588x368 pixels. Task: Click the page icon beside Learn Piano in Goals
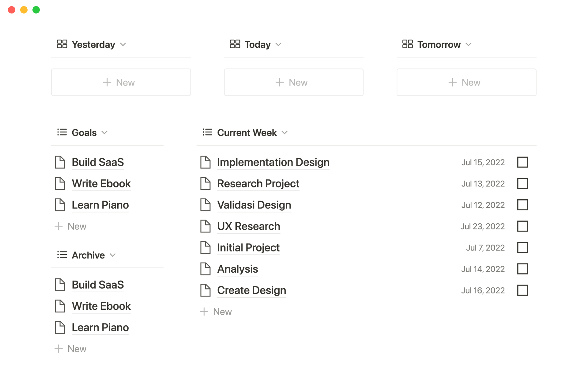60,205
